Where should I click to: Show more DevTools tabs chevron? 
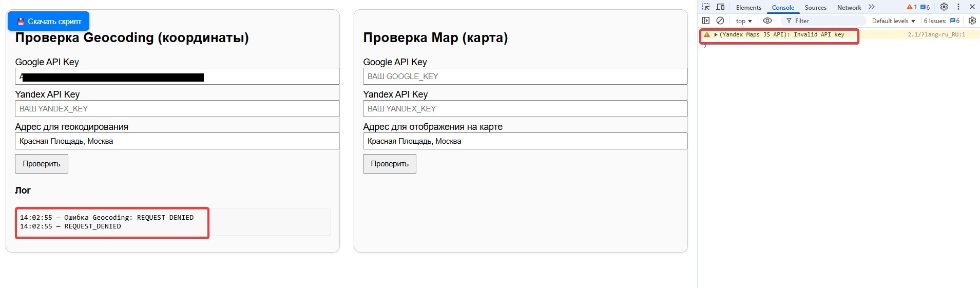872,7
